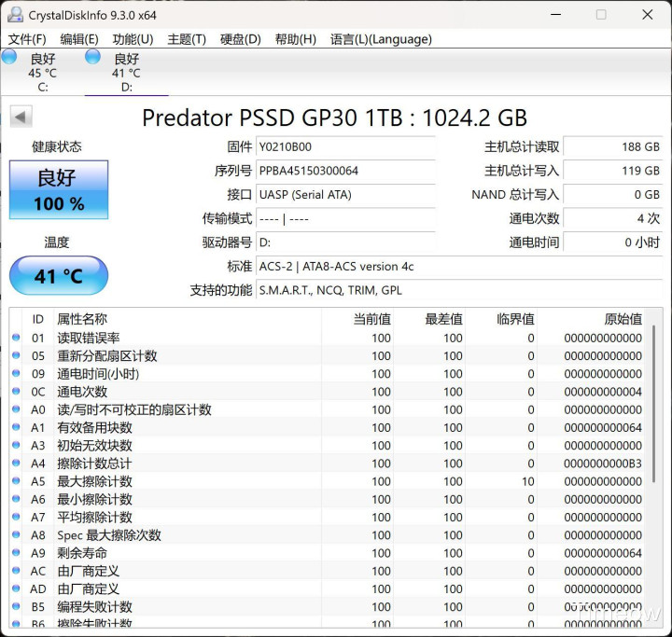
Task: Click the status dot for A1 有效备用块数
Action: coord(16,427)
